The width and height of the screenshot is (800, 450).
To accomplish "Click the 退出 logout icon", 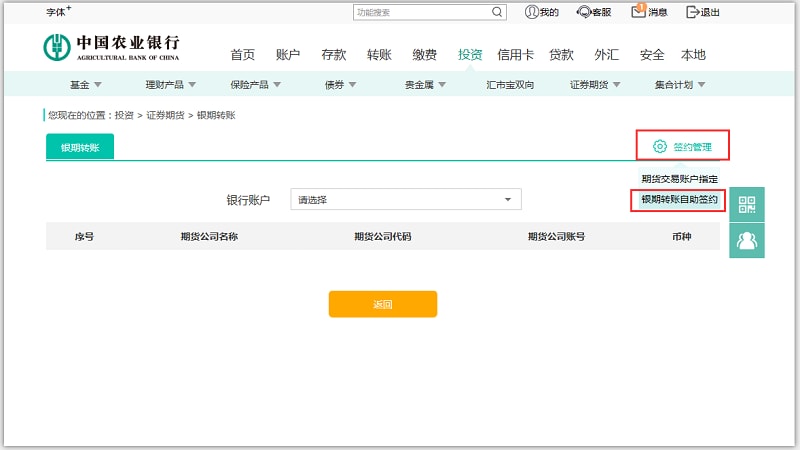I will click(x=691, y=12).
